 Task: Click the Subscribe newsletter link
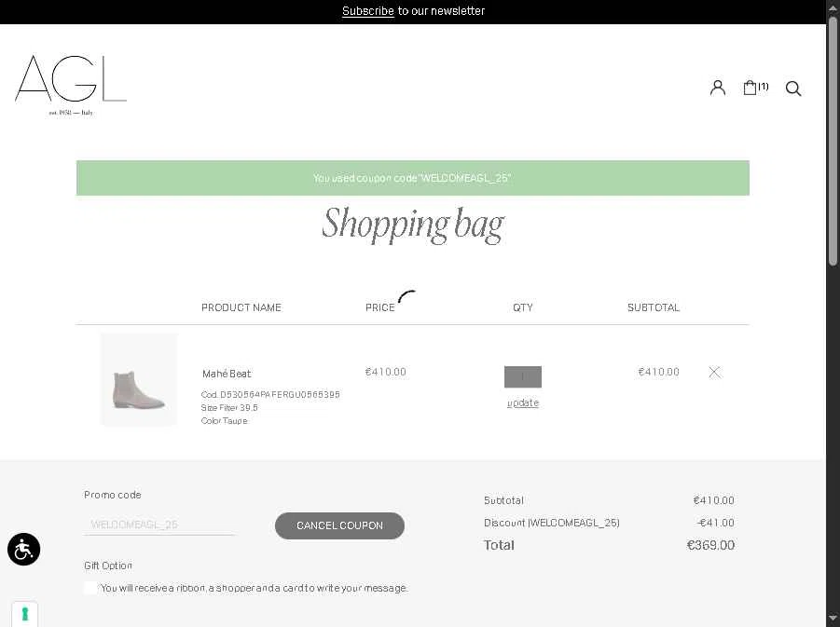pos(367,10)
